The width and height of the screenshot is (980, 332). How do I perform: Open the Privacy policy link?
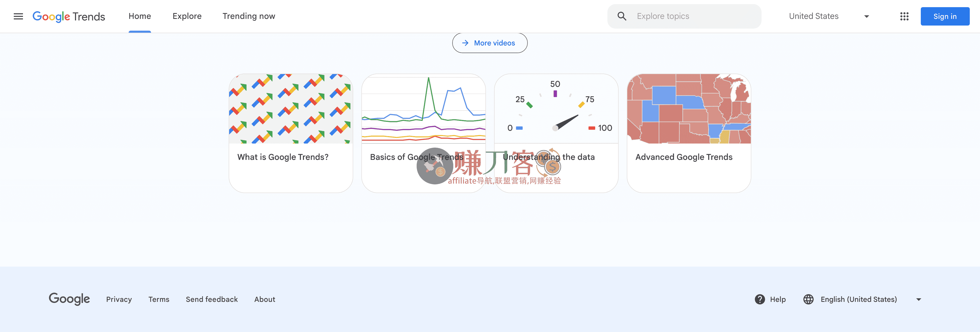[x=119, y=299]
